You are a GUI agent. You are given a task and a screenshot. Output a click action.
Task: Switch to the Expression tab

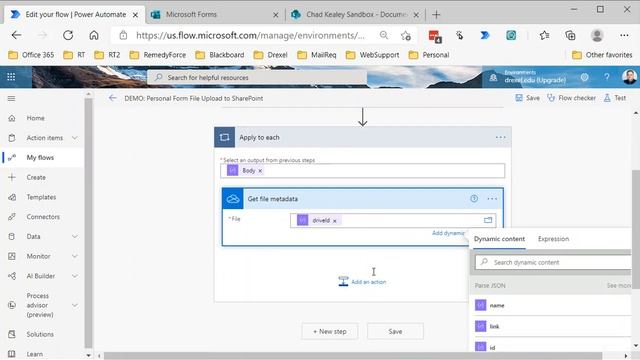[x=553, y=239]
